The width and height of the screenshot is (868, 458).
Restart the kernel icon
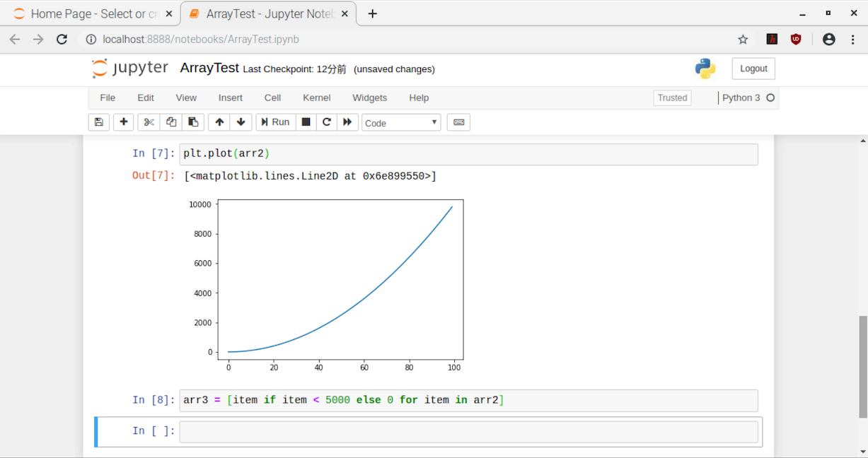[x=327, y=122]
